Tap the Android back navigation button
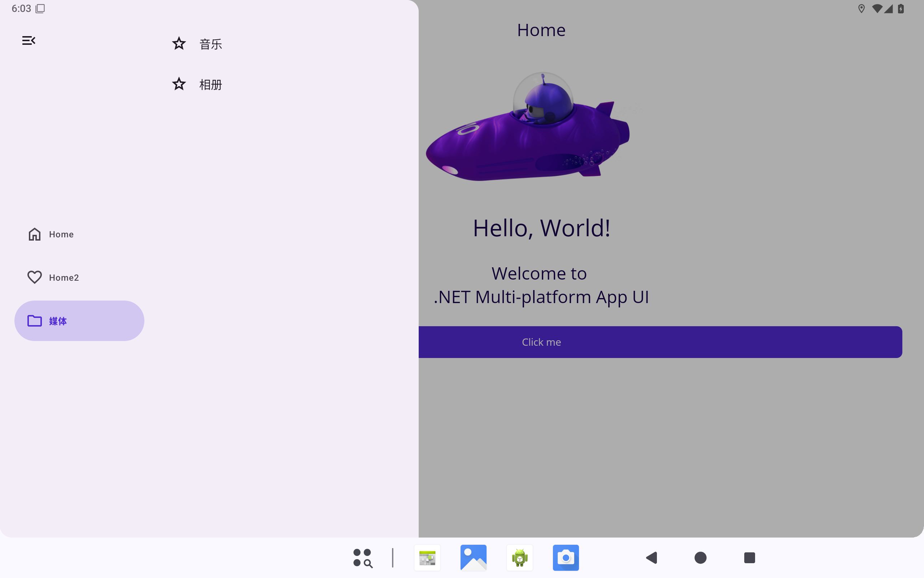Viewport: 924px width, 578px height. 652,558
